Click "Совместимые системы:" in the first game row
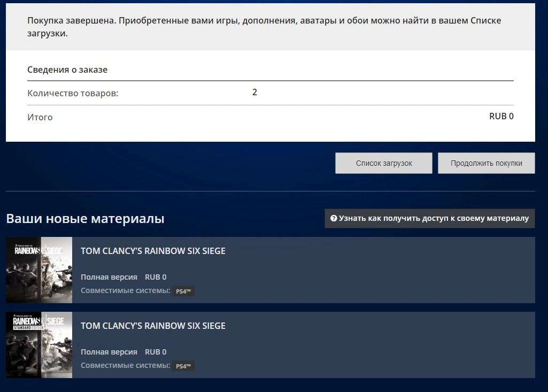The width and height of the screenshot is (548, 392). [126, 290]
